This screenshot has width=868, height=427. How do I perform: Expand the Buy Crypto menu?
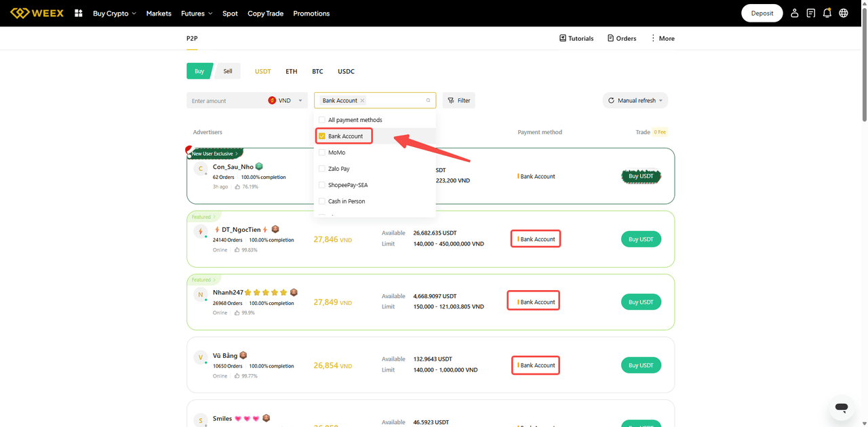point(114,14)
